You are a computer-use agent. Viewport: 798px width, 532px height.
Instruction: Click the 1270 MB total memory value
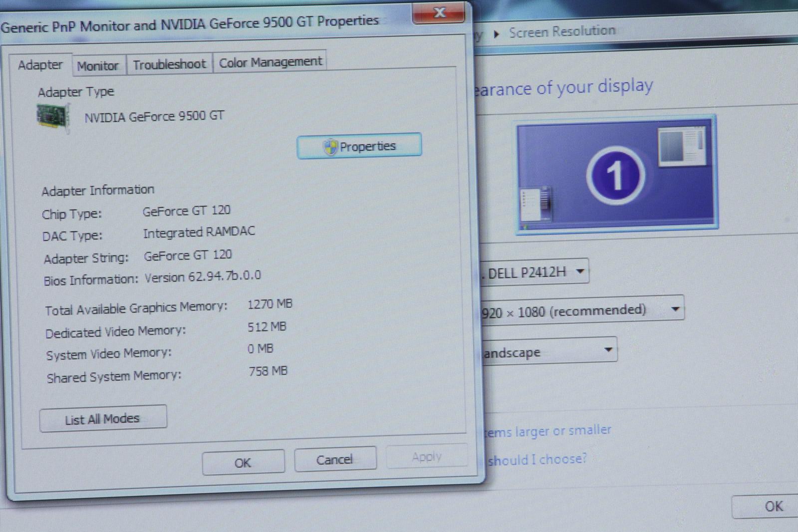coord(270,304)
